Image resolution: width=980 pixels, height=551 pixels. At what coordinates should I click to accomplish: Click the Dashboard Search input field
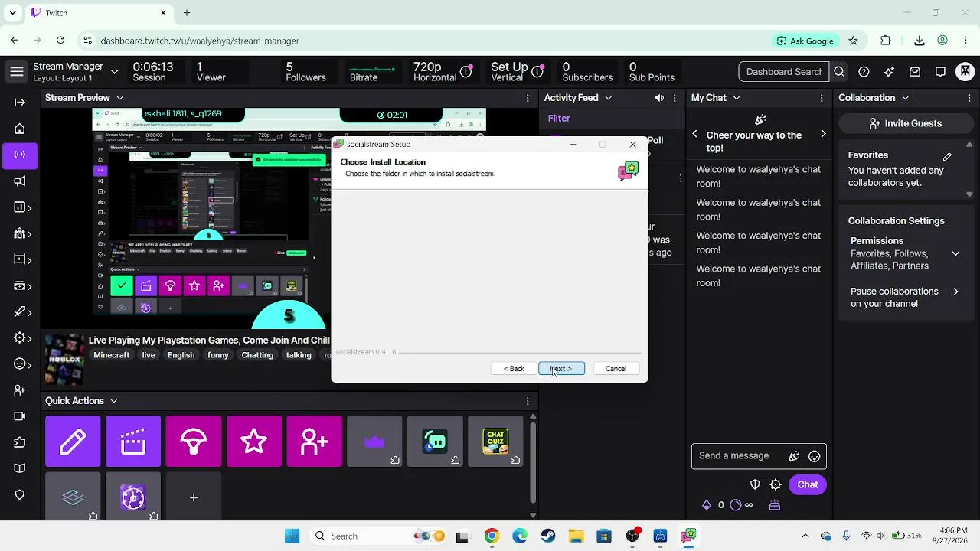pos(784,72)
